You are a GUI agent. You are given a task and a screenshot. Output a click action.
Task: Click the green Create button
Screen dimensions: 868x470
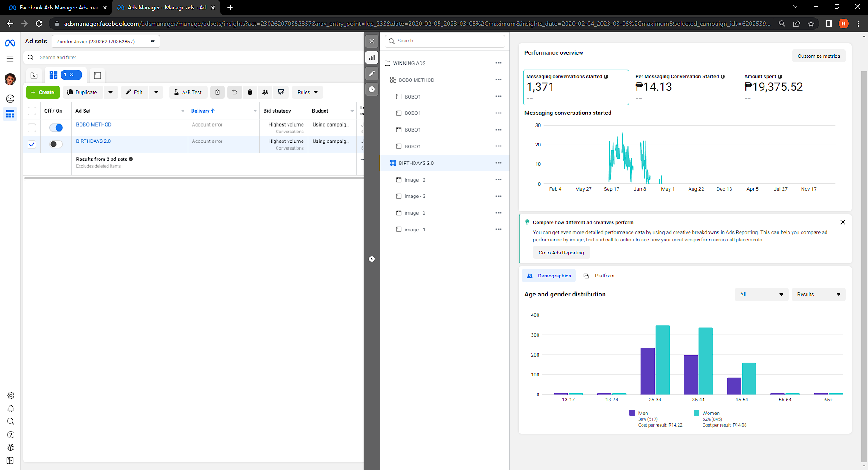(x=43, y=92)
